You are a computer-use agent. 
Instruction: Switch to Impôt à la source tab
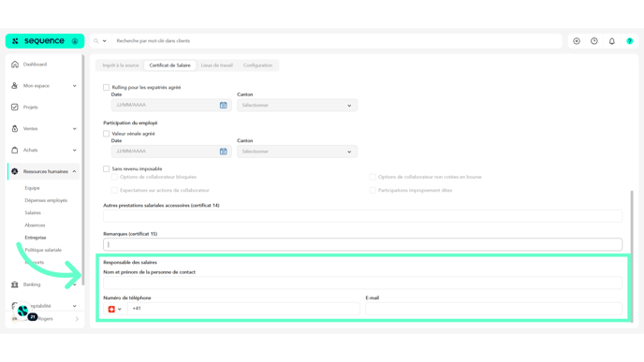pyautogui.click(x=121, y=65)
